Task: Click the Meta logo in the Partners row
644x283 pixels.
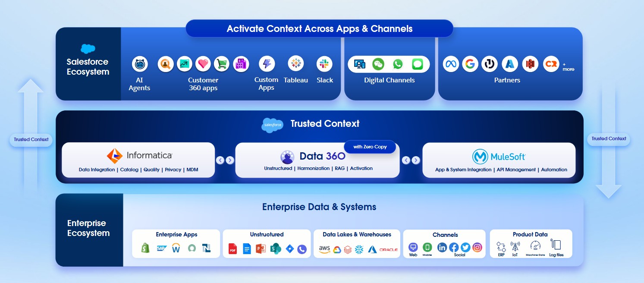Action: click(451, 64)
